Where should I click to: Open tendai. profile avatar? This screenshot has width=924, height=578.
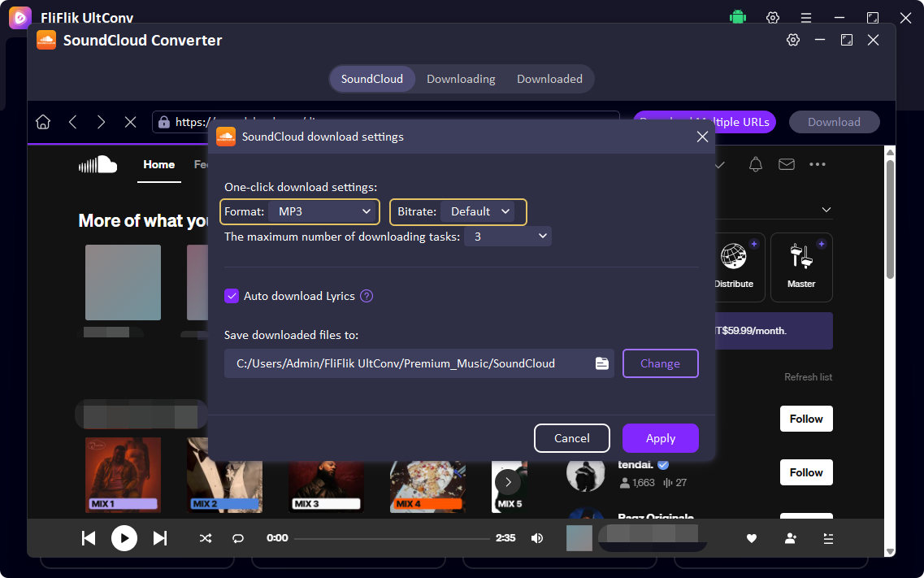coord(586,475)
